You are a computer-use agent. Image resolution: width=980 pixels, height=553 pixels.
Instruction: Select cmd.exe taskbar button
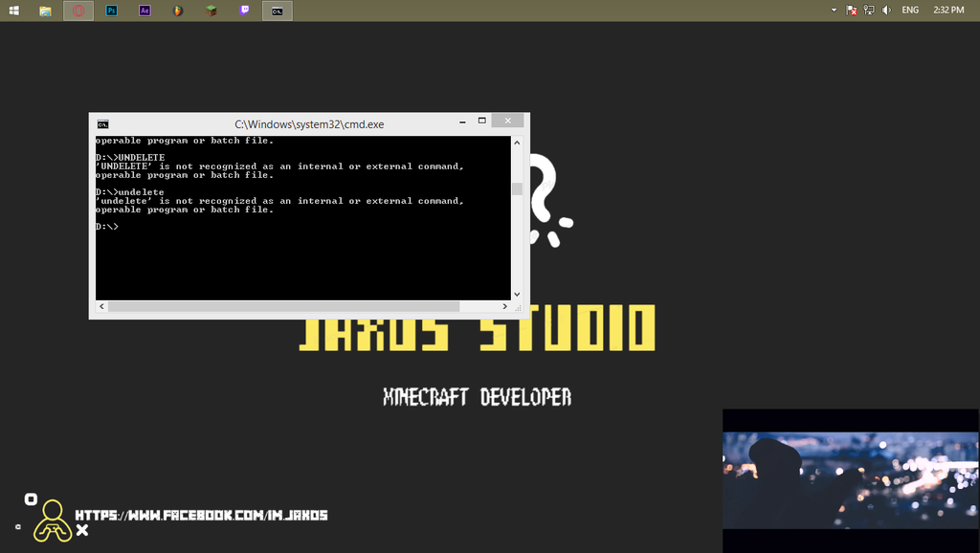pyautogui.click(x=278, y=11)
